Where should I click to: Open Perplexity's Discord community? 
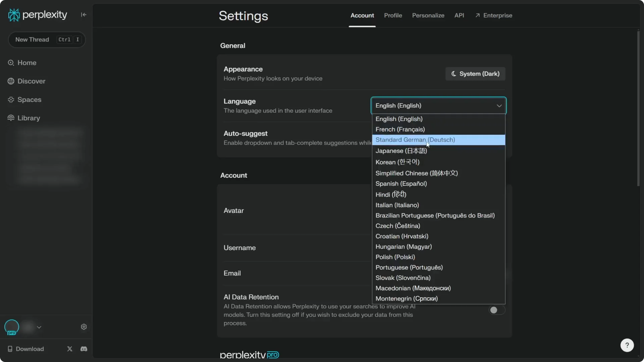[84, 349]
